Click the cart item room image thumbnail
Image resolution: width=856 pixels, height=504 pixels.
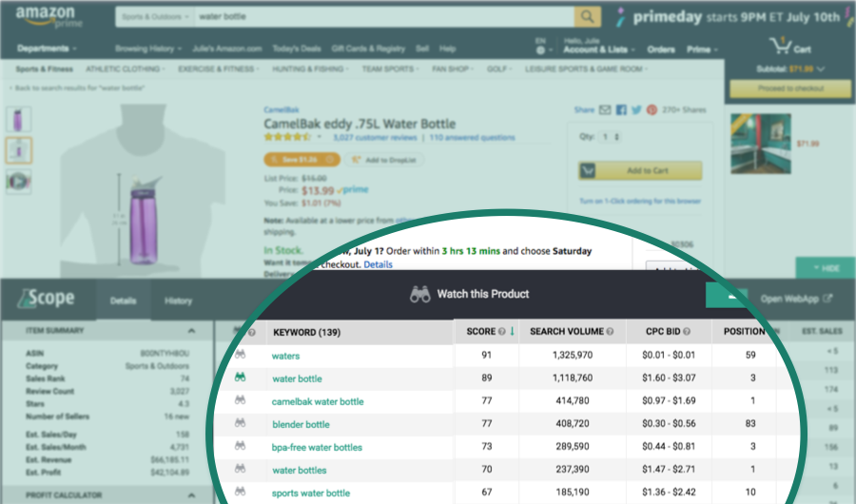point(761,144)
